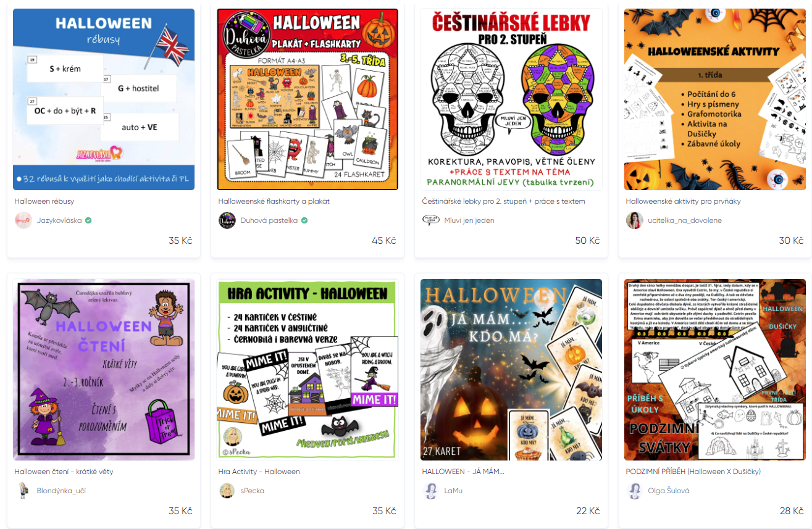Click verified checkmark beside Duhová pastelka
The height and width of the screenshot is (529, 812).
(x=304, y=220)
